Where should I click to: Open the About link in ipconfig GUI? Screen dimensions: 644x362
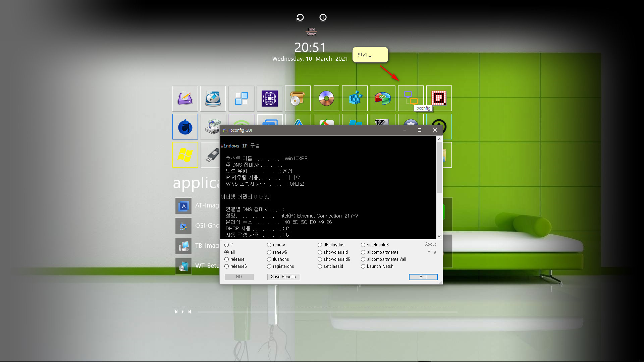(x=430, y=244)
